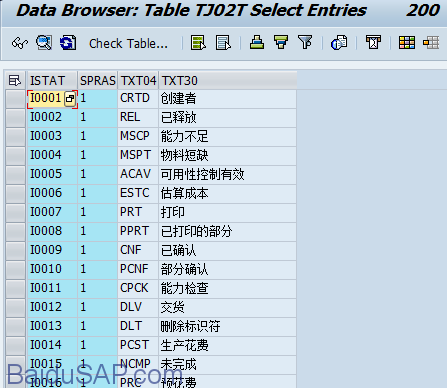Viewport: 447px width, 388px height.
Task: Click the MSCP status code cell
Action: [138, 137]
